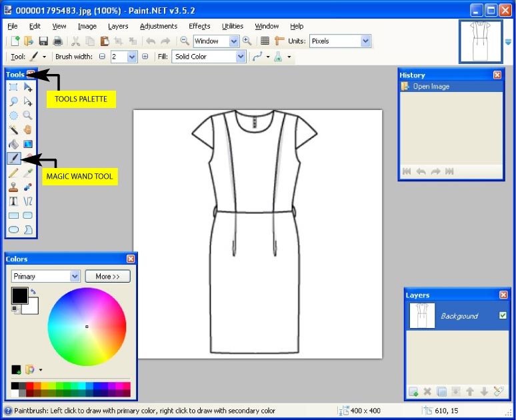Click the Save icon in toolbar
The image size is (516, 420).
pyautogui.click(x=43, y=41)
